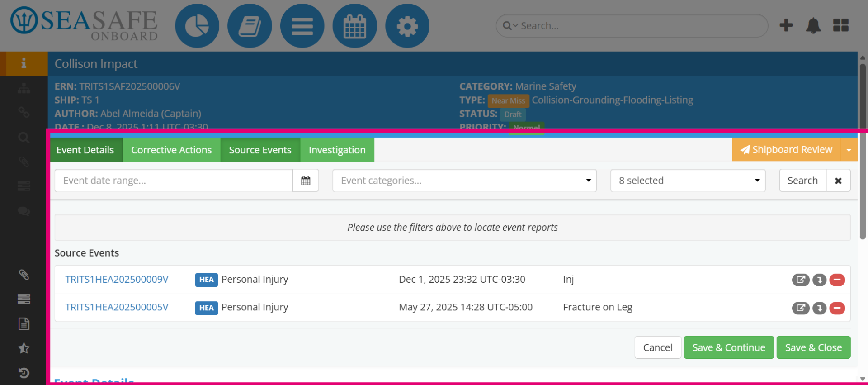Switch to Event Details tab

coord(85,150)
